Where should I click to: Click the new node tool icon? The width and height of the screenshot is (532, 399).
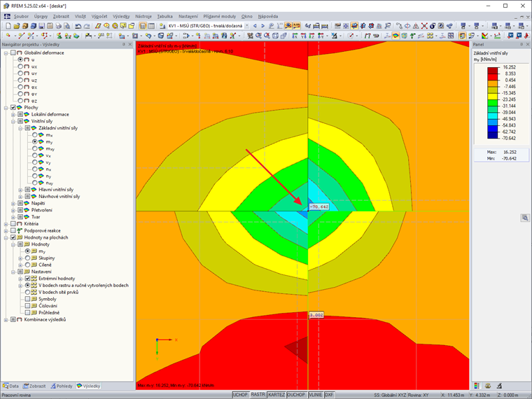click(x=8, y=36)
